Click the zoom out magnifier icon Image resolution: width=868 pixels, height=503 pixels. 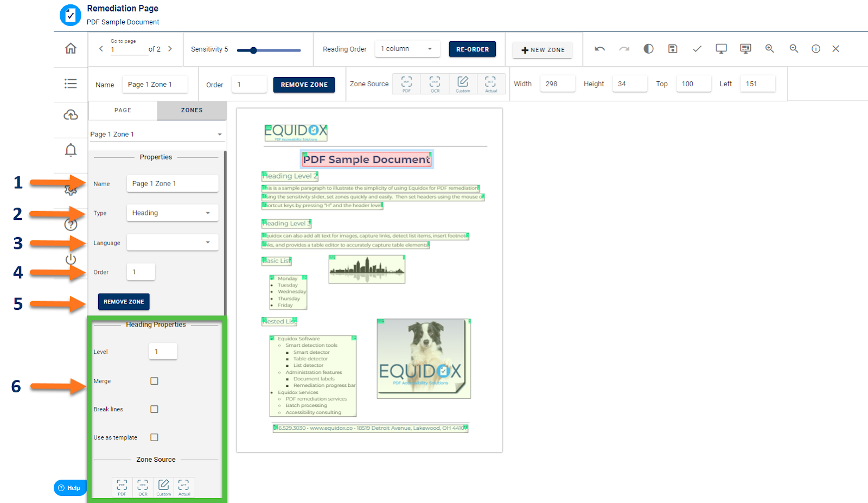794,49
